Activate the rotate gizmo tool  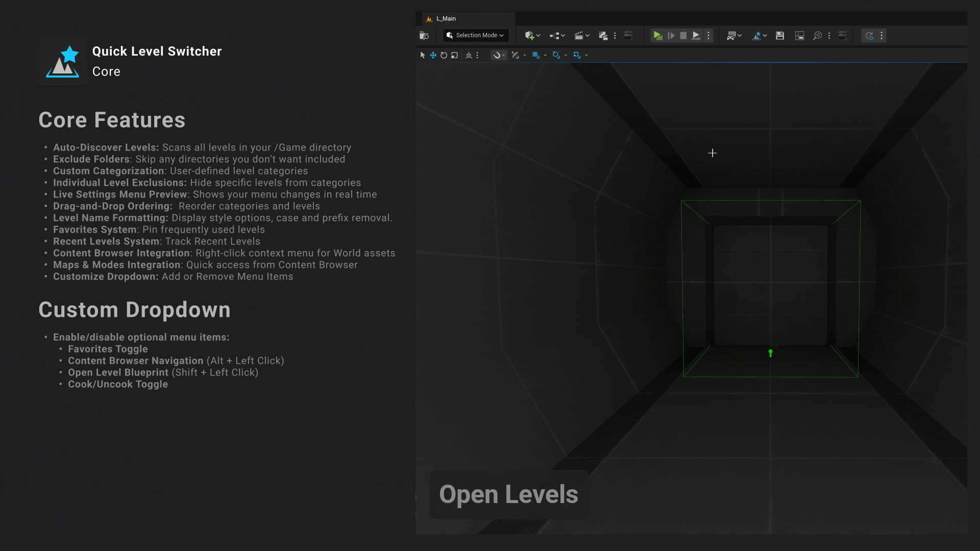click(x=444, y=55)
